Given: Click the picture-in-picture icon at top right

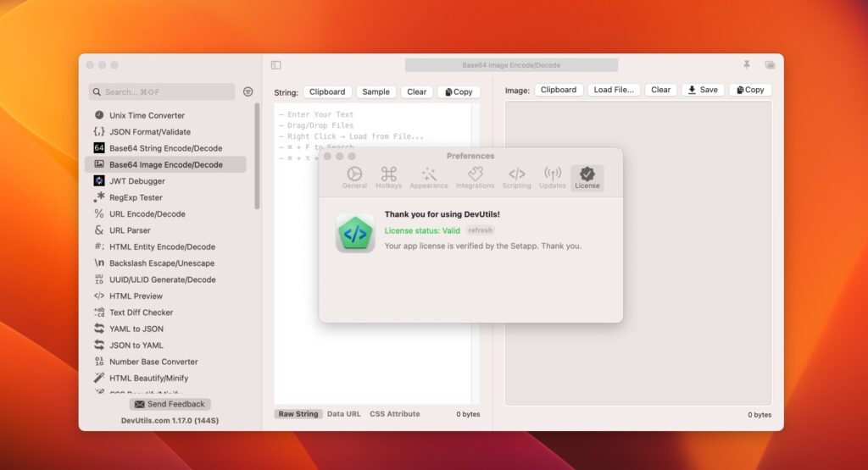Looking at the screenshot, I should (x=770, y=64).
